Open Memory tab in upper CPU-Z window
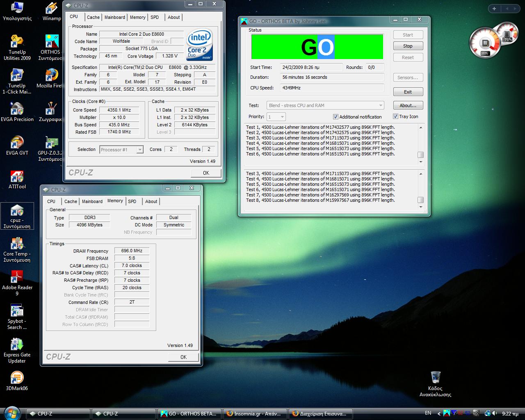 tap(137, 17)
